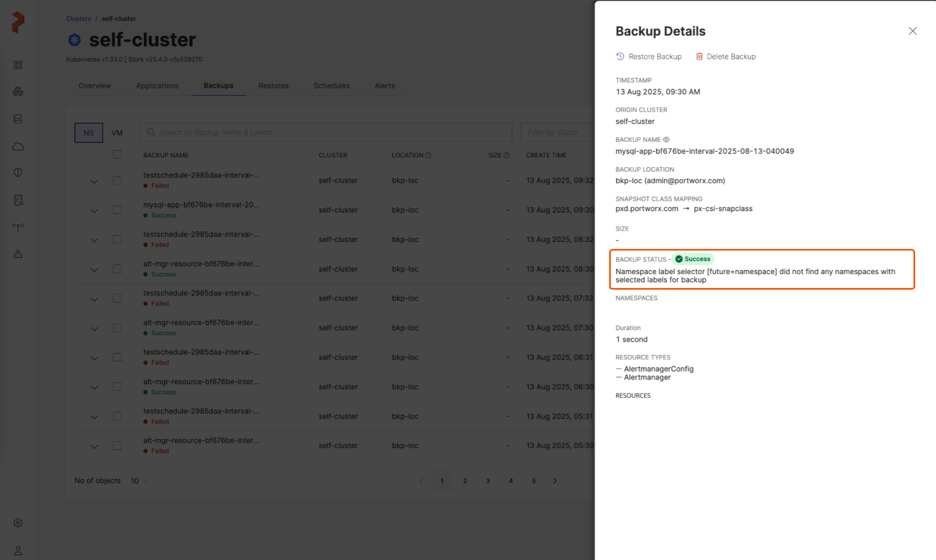Check the mysql-app-bf676be backup row checkbox
This screenshot has height=560, width=936.
click(x=117, y=210)
